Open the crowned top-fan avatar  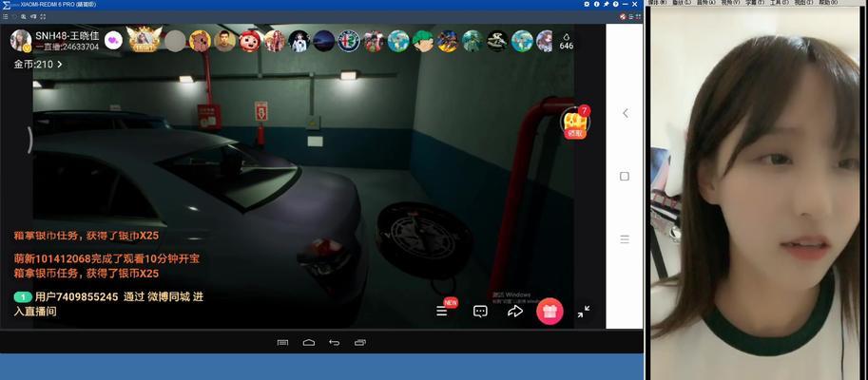coord(144,39)
